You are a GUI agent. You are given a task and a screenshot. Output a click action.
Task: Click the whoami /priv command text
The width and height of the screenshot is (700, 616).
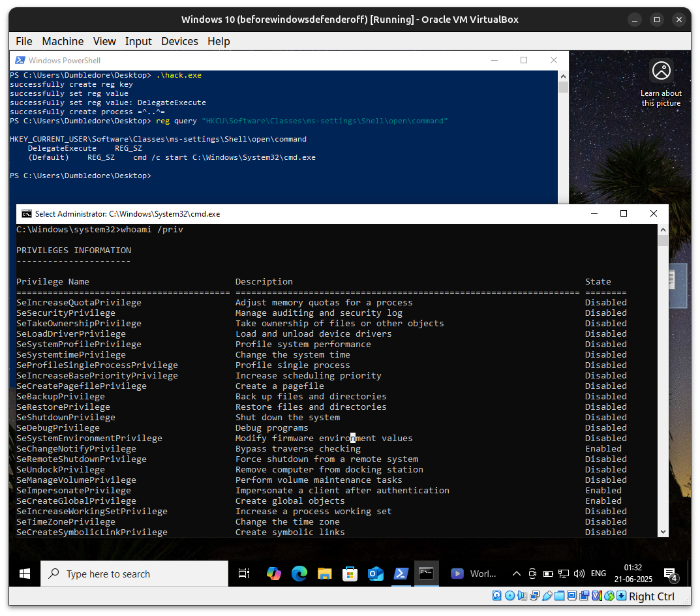click(152, 230)
